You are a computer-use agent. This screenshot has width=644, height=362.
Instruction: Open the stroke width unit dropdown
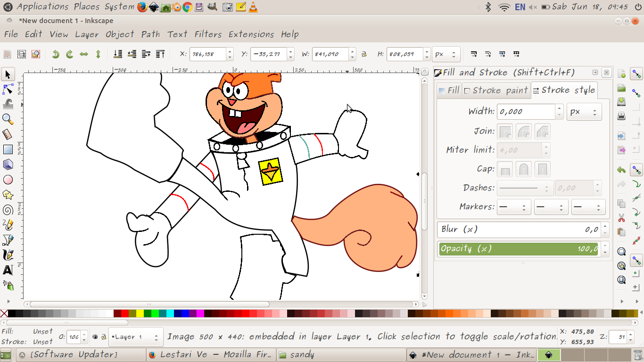[584, 112]
